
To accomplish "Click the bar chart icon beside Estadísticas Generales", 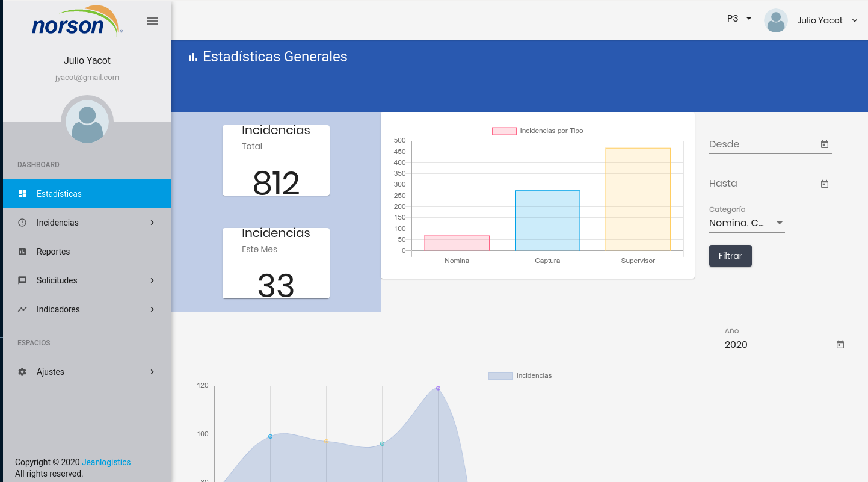I will [193, 57].
